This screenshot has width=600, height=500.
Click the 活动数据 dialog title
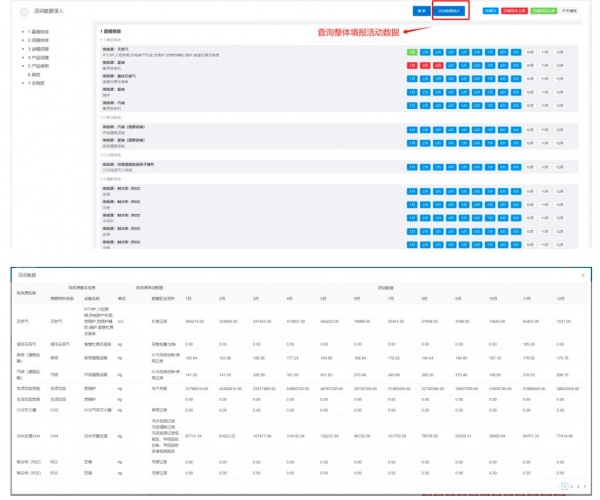(x=27, y=275)
